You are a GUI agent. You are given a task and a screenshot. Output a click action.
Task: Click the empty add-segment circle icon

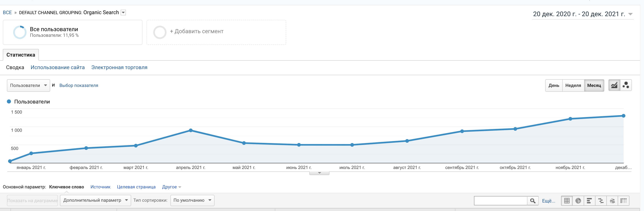click(160, 32)
